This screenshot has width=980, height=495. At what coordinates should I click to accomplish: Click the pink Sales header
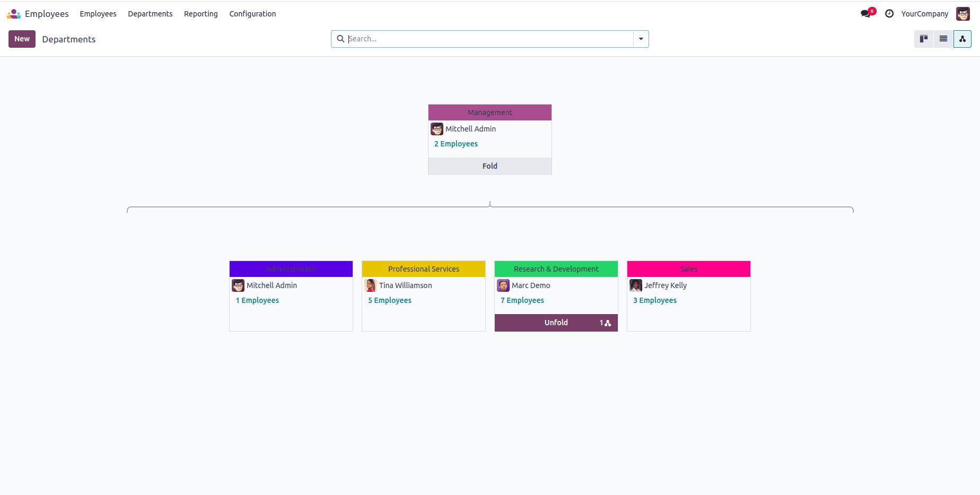coord(689,269)
